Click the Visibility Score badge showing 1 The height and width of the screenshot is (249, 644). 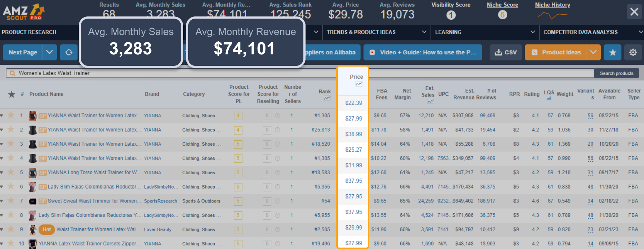pyautogui.click(x=451, y=15)
